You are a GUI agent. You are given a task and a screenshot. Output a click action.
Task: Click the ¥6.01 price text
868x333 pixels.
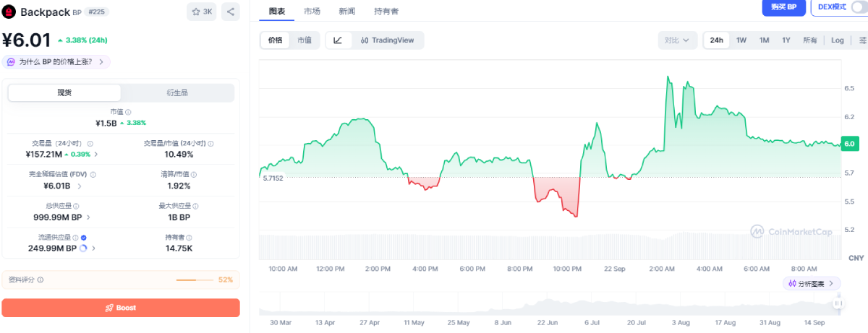(x=26, y=40)
